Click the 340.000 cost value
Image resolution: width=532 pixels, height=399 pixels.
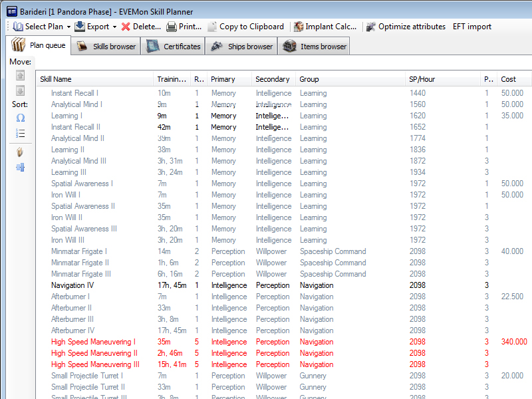514,342
